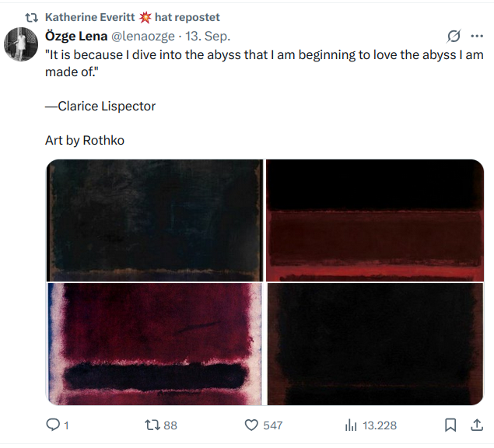Screen dimensions: 494x448
Task: Open the share arrow menu
Action: [x=477, y=425]
